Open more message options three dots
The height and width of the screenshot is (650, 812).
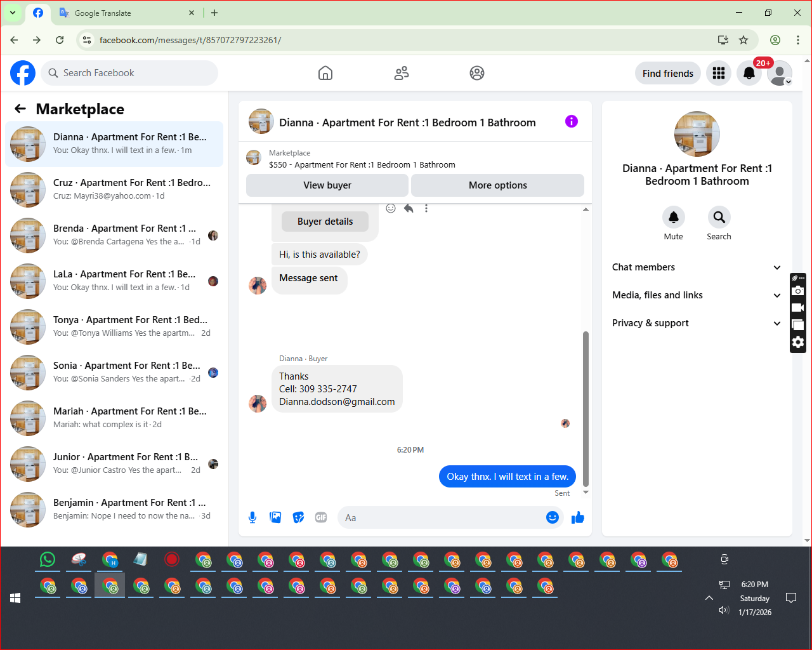426,208
